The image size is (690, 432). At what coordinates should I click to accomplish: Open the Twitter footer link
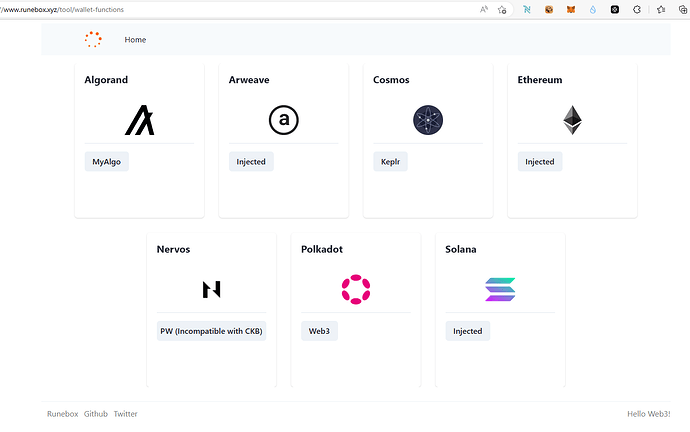(125, 414)
